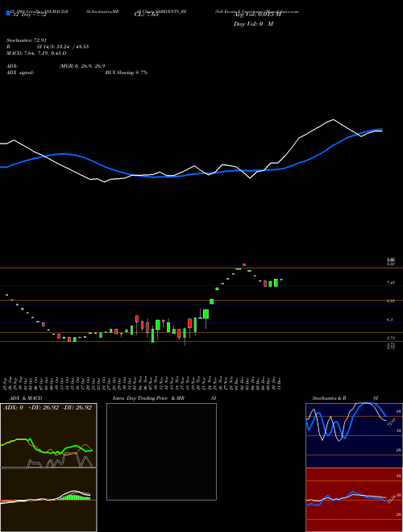Open the dark blue Stochastics chart
Screen dimensions: 403x532
[x=354, y=435]
